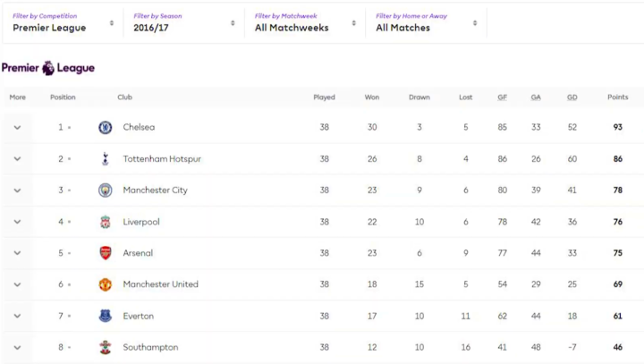Click the Liverpool club crest icon
The width and height of the screenshot is (644, 364).
pos(106,222)
